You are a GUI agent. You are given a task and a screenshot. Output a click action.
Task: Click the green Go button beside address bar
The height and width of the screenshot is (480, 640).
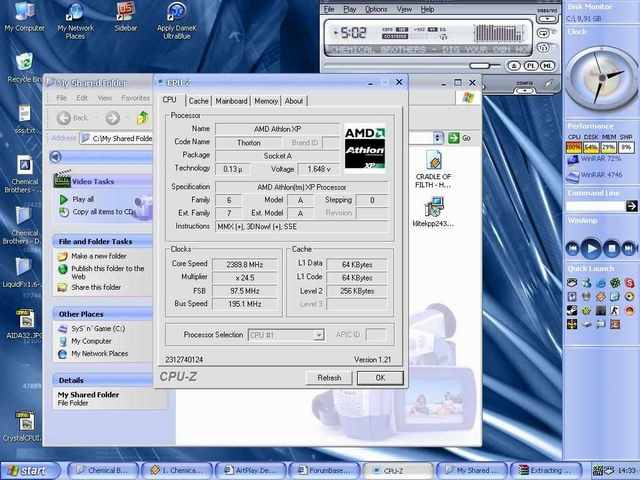pyautogui.click(x=459, y=138)
